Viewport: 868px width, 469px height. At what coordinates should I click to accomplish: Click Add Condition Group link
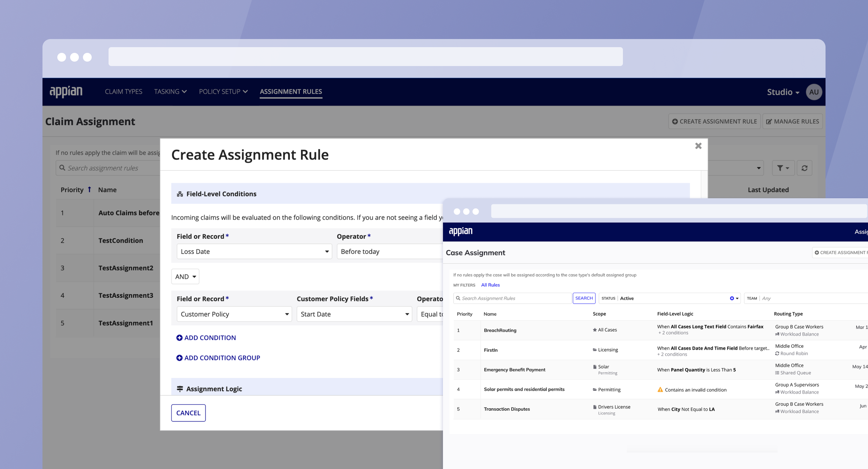click(x=218, y=358)
